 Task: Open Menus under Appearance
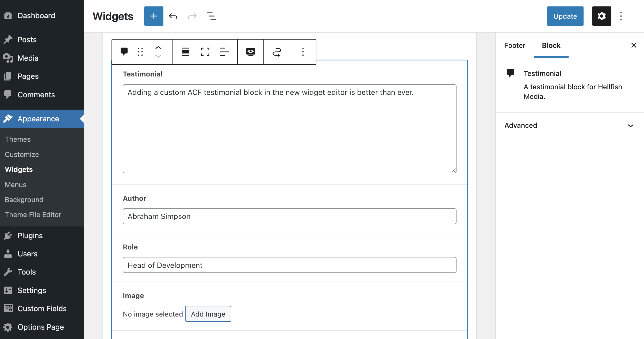[x=16, y=185]
